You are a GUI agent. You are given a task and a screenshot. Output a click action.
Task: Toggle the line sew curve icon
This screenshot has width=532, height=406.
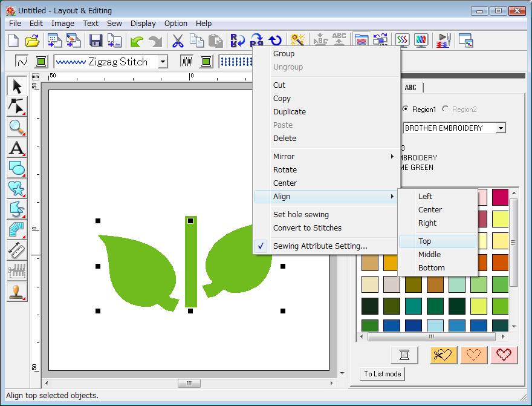point(22,62)
